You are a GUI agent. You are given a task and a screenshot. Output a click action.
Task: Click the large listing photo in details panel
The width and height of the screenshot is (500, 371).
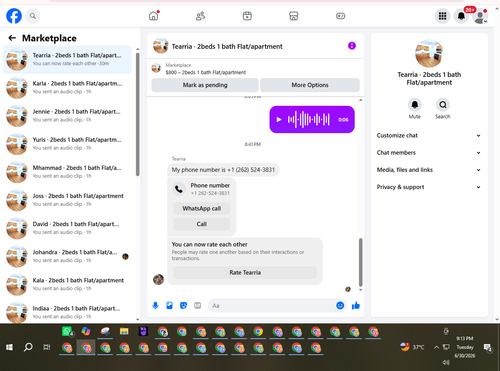429,53
